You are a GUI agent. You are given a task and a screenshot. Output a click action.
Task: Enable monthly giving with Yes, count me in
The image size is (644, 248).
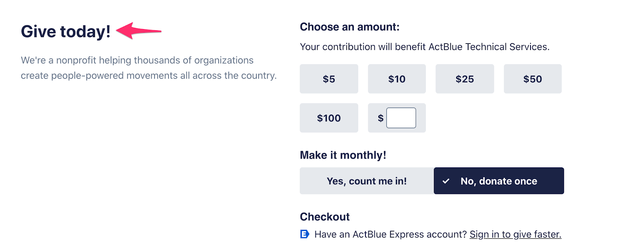[367, 181]
